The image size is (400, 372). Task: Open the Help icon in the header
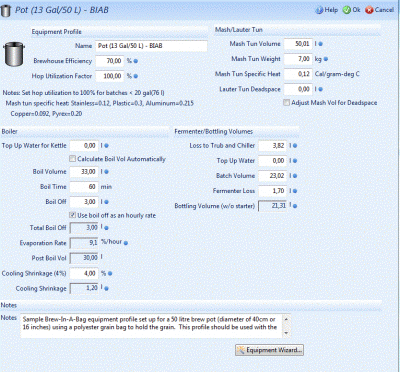coord(319,10)
